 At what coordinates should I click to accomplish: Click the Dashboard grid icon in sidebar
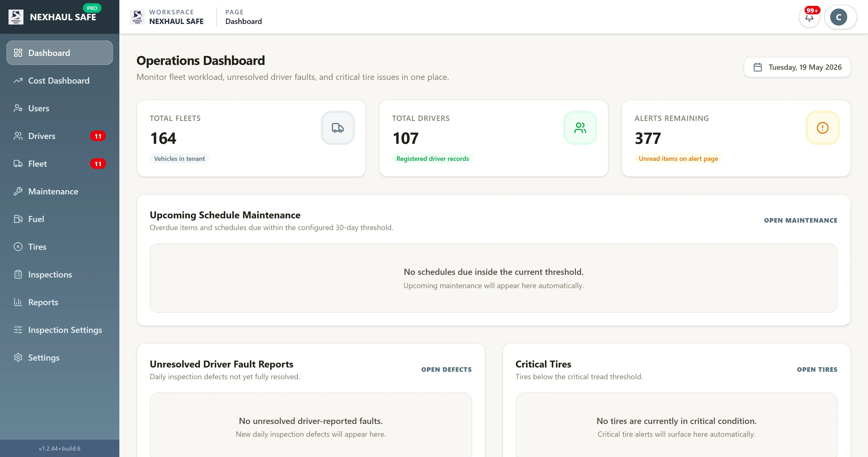coord(18,53)
